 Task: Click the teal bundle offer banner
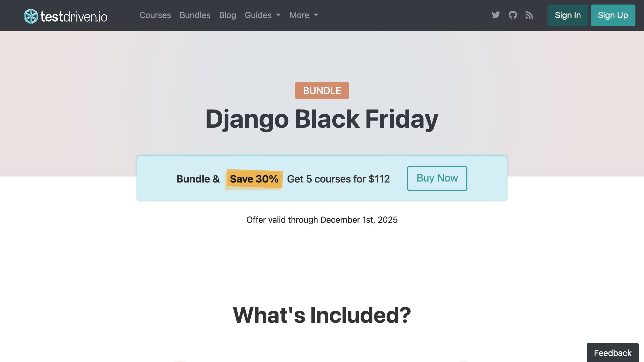click(322, 178)
